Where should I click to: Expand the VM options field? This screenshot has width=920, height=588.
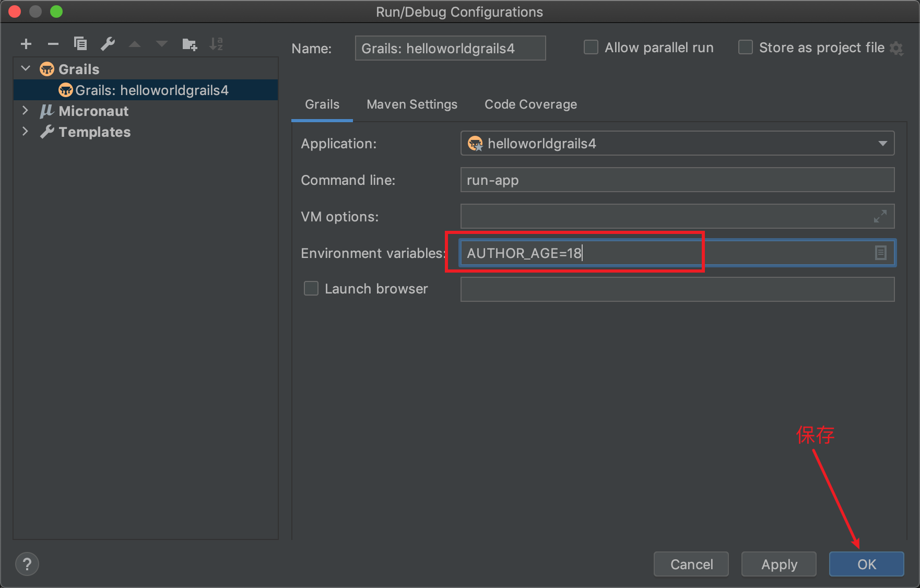(x=880, y=216)
